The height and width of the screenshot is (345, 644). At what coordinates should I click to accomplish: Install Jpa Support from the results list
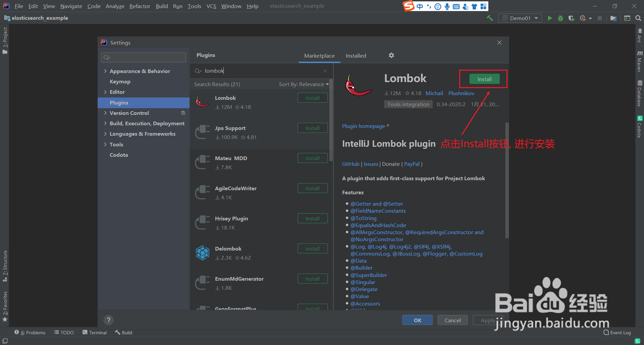coord(312,128)
